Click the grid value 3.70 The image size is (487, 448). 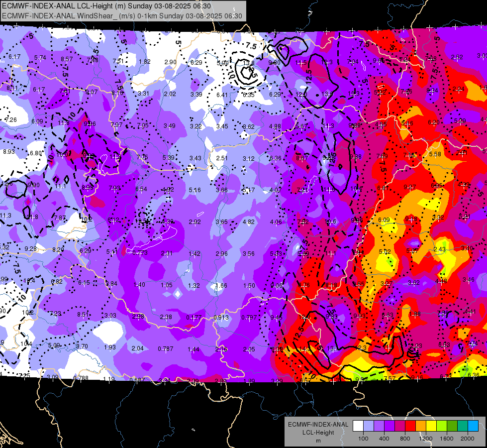tap(82, 346)
